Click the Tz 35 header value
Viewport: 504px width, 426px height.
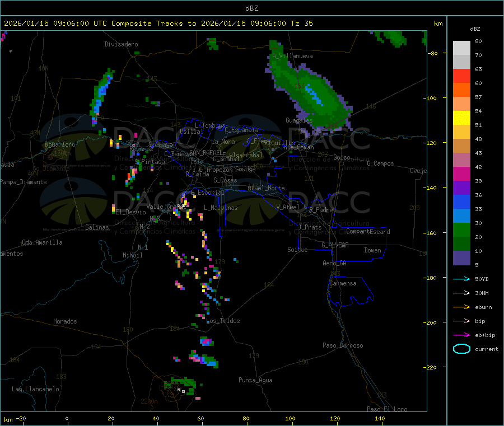pos(301,24)
